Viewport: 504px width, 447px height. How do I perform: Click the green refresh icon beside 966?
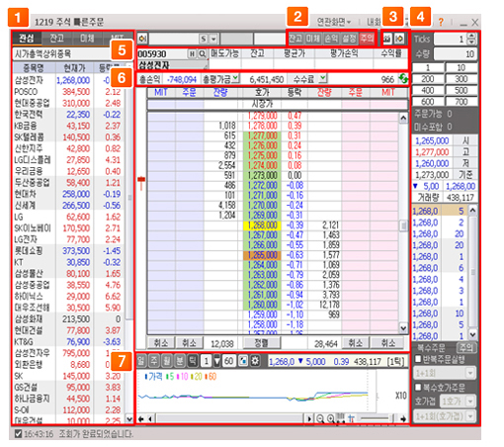click(403, 79)
